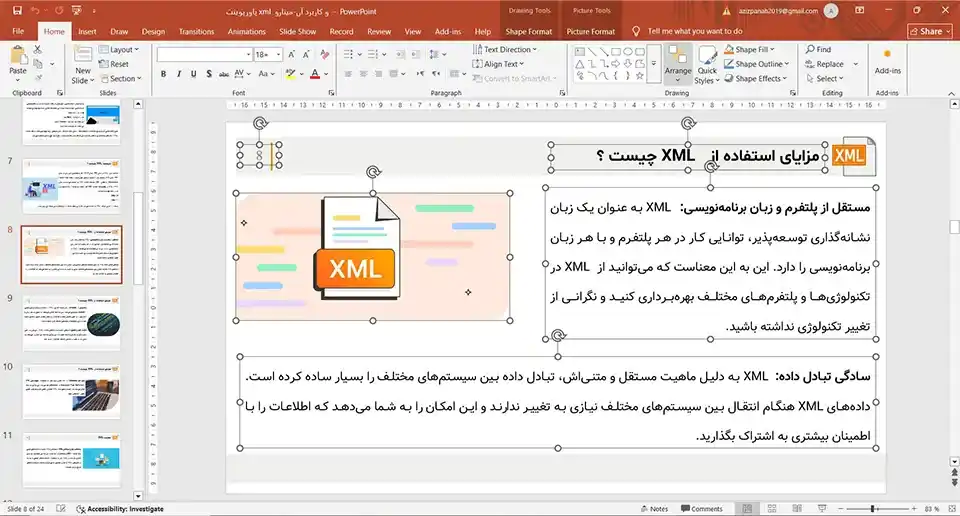
Task: Toggle the Comments pane
Action: coord(702,509)
